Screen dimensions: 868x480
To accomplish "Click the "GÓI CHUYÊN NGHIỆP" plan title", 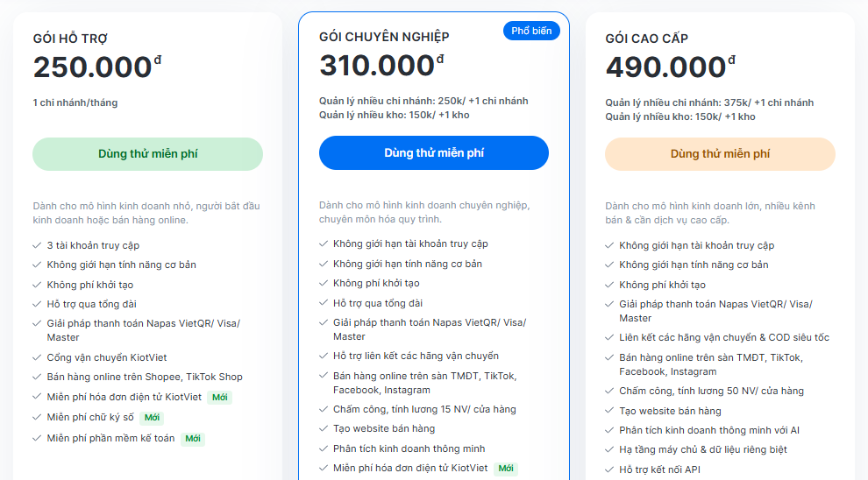I will click(x=384, y=37).
